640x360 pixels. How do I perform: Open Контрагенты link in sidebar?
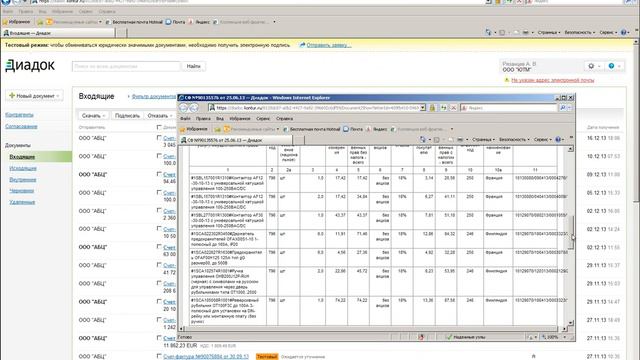coord(19,115)
